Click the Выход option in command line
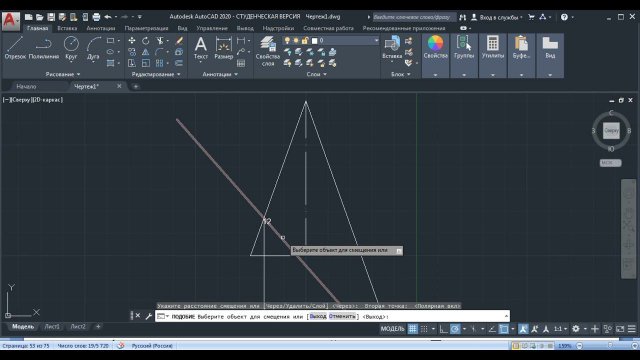This screenshot has width=640, height=360. click(318, 316)
